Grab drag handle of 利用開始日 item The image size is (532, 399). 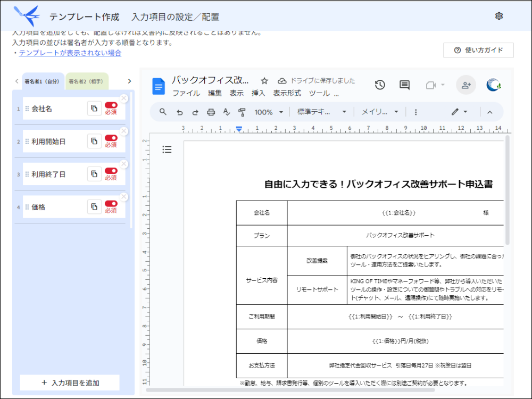[27, 142]
